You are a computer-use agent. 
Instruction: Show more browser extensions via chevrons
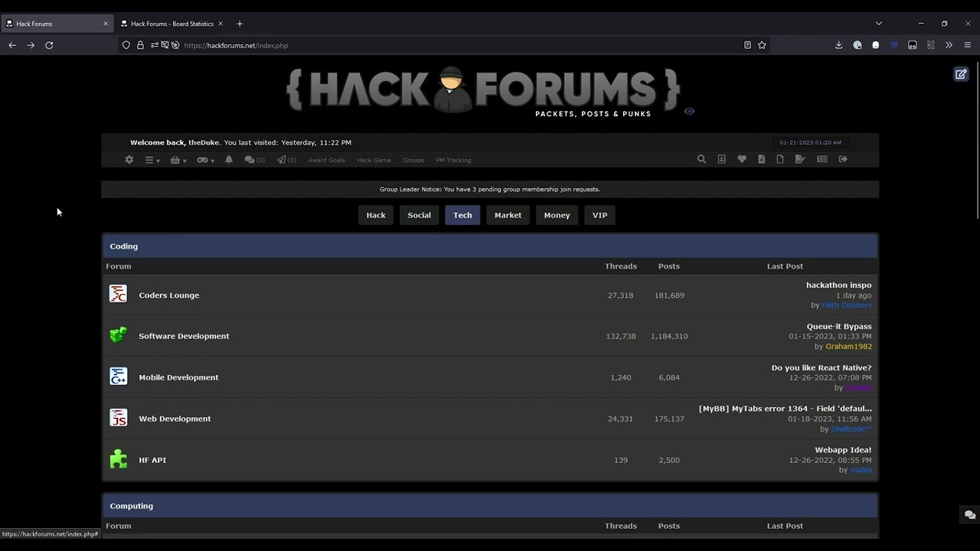coord(949,45)
